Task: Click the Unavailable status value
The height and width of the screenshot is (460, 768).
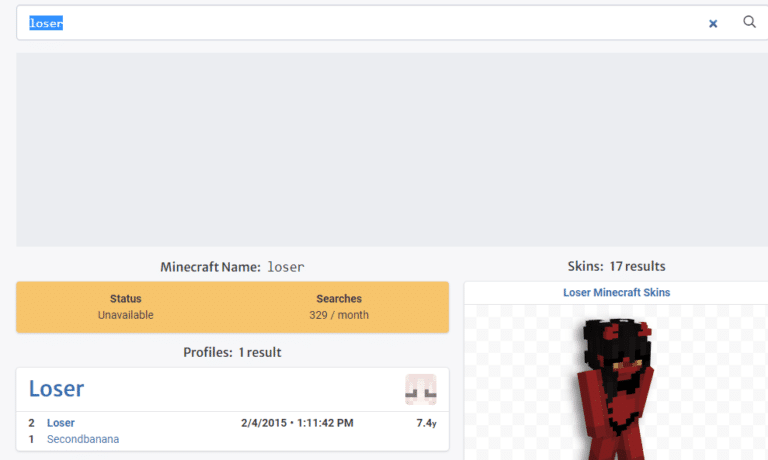Action: pyautogui.click(x=125, y=315)
